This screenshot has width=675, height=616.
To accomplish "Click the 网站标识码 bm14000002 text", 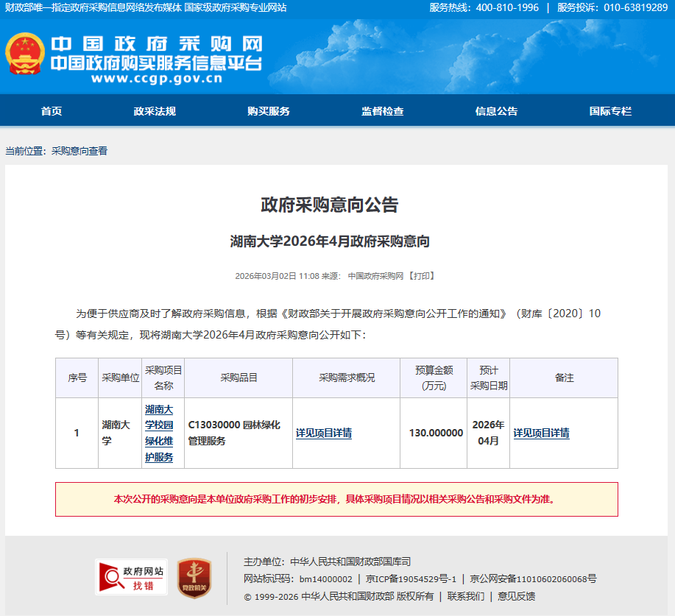I will [298, 579].
